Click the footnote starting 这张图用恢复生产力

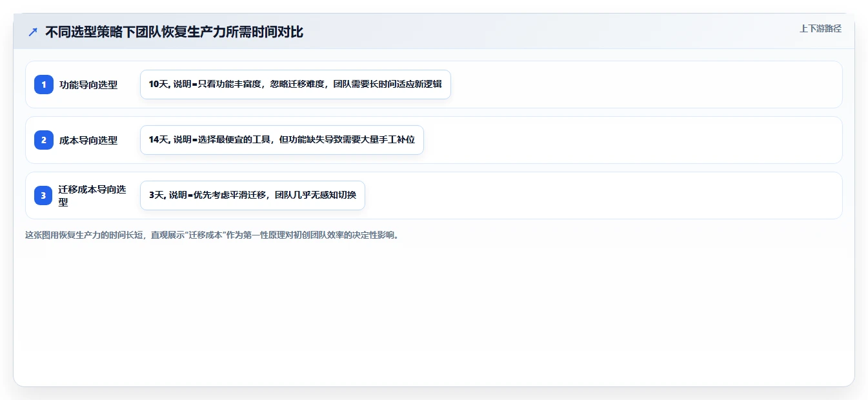pos(212,235)
